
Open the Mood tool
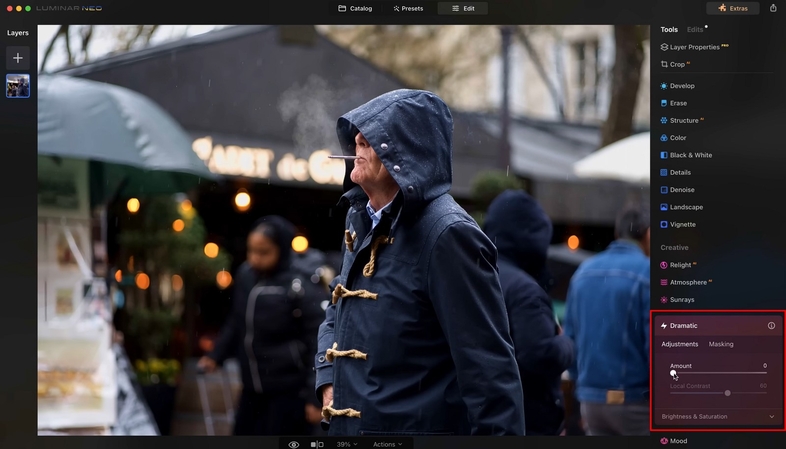pos(674,441)
